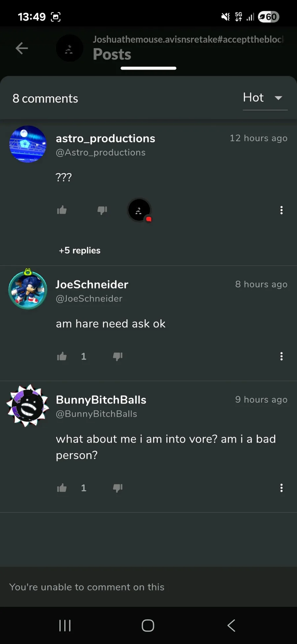
Task: Open astro_productions' profile avatar
Action: pyautogui.click(x=28, y=144)
